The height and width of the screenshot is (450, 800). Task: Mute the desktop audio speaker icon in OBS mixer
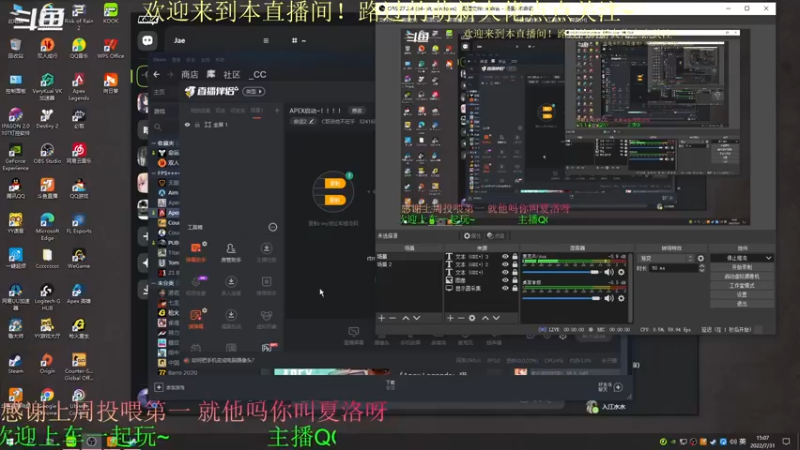pyautogui.click(x=609, y=298)
